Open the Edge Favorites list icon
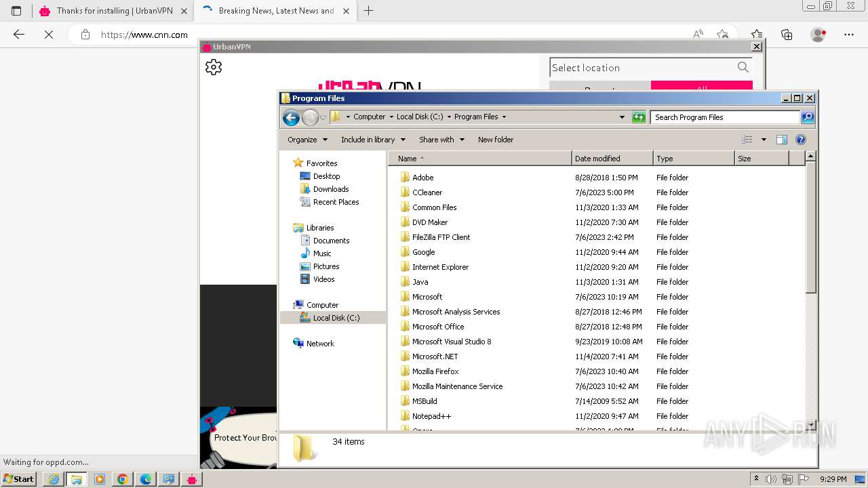868x488 pixels. [x=757, y=35]
